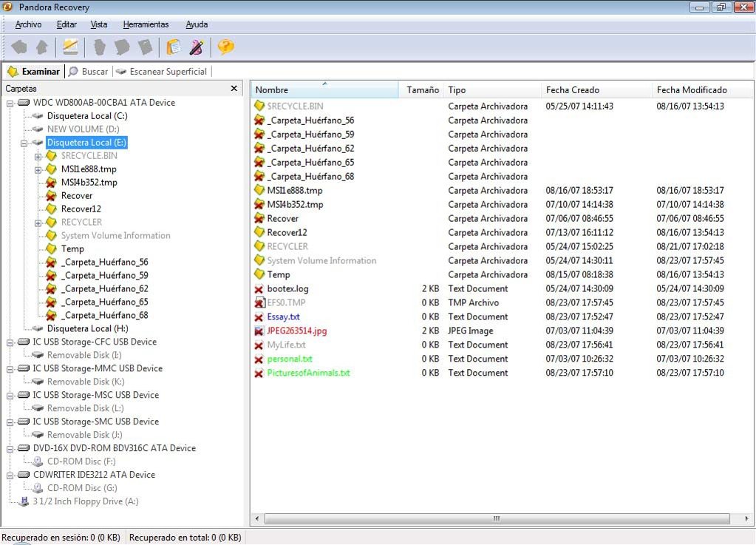756x545 pixels.
Task: Expand the $RECYCLE.BIN folder in tree
Action: tap(38, 156)
